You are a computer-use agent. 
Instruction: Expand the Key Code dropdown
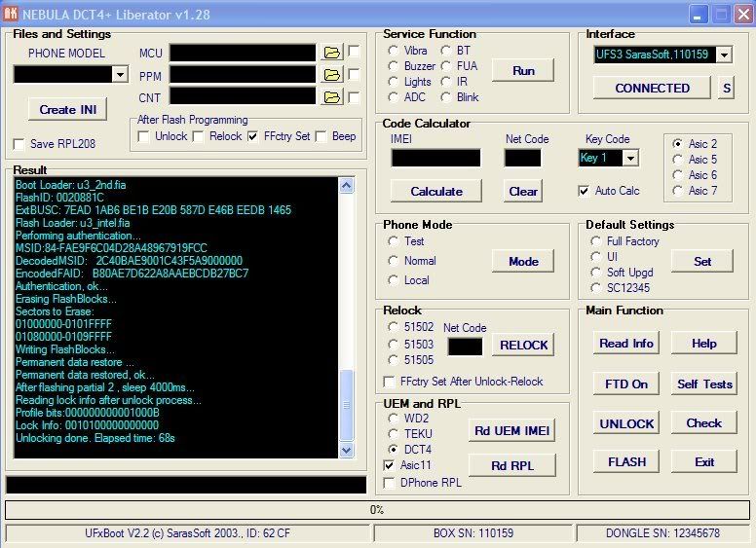(x=630, y=158)
